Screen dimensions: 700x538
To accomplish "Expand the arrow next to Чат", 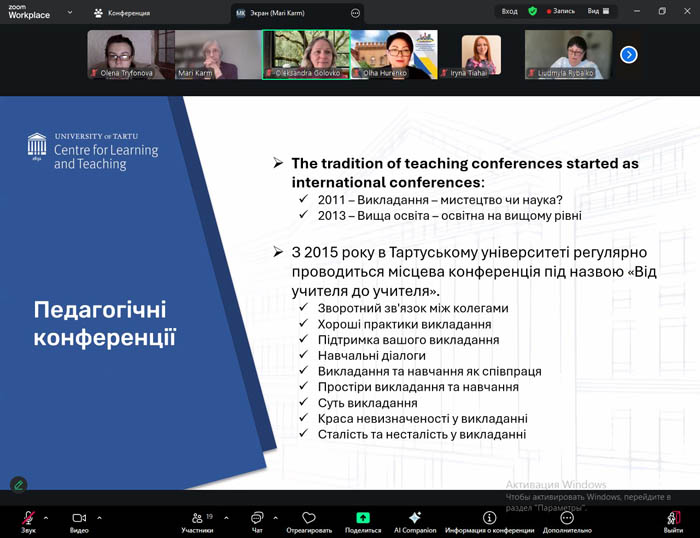I will pos(275,517).
